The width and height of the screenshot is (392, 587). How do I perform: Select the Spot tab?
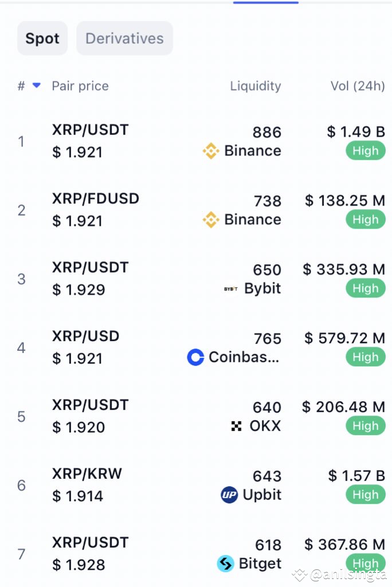[42, 38]
